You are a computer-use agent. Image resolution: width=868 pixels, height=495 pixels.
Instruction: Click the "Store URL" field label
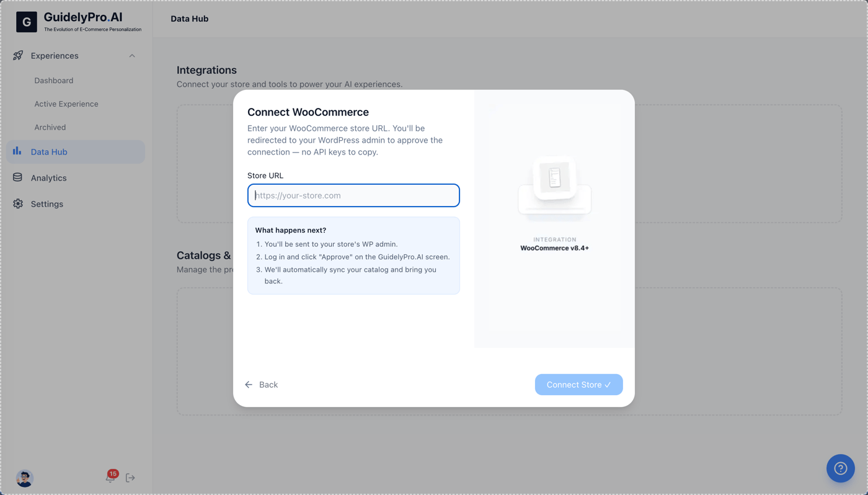265,176
